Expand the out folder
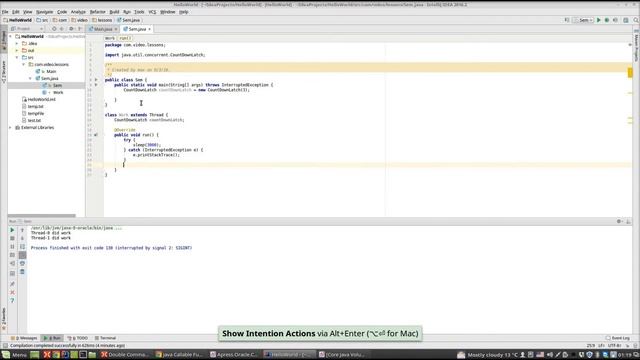The height and width of the screenshot is (360, 640). coord(17,51)
